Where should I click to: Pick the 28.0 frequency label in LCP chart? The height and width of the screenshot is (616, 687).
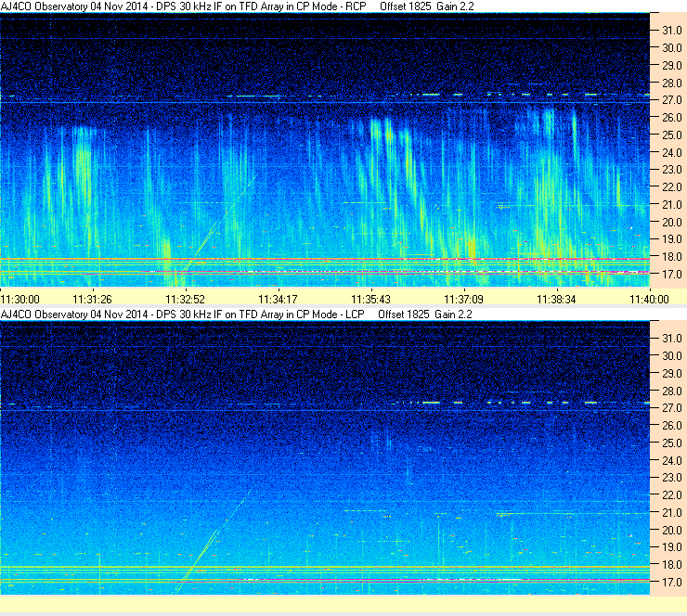click(671, 391)
